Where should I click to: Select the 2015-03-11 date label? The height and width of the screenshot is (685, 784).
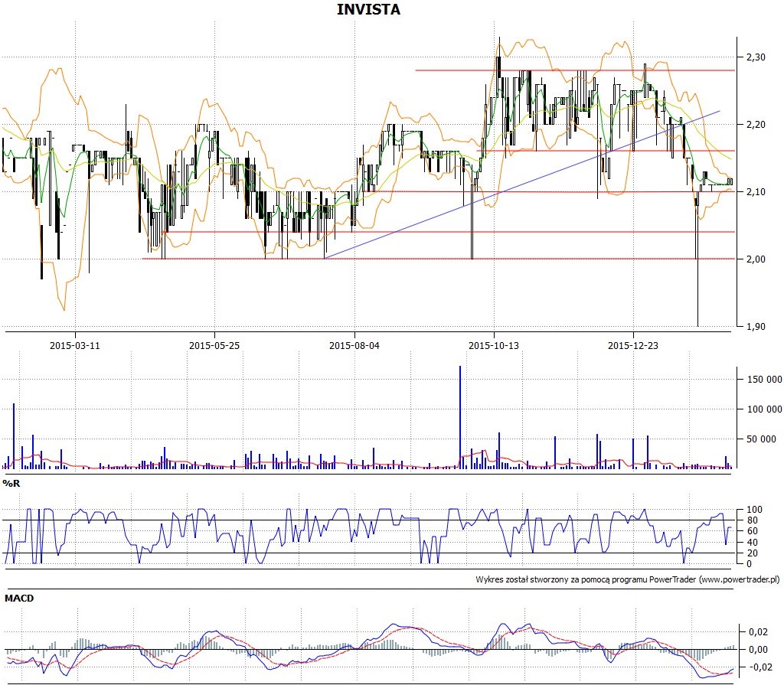click(x=75, y=345)
